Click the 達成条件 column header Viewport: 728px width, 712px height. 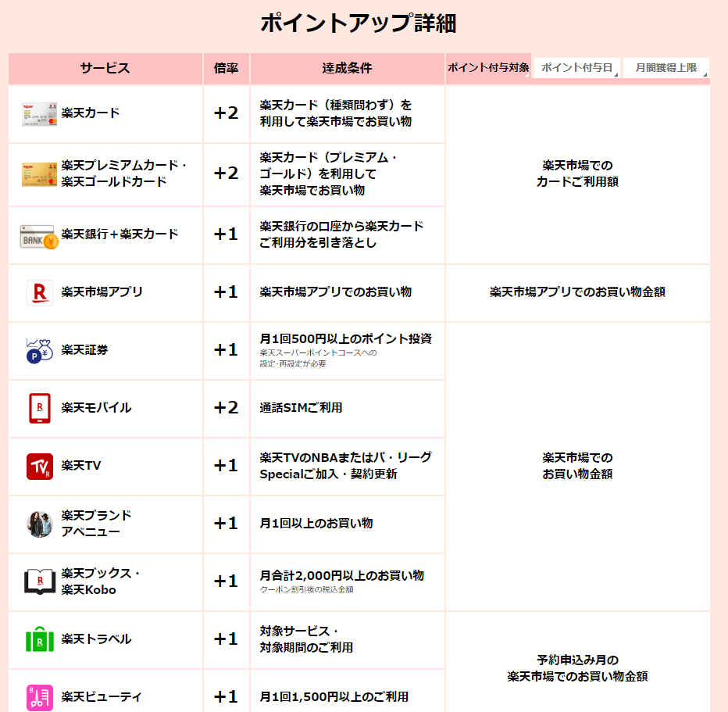(347, 69)
